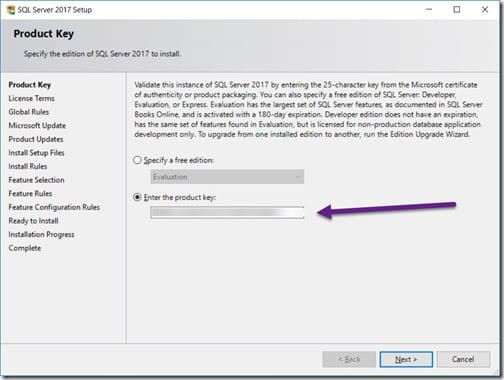
Task: Maximize the SQL Server 2017 Setup window
Action: click(x=457, y=10)
